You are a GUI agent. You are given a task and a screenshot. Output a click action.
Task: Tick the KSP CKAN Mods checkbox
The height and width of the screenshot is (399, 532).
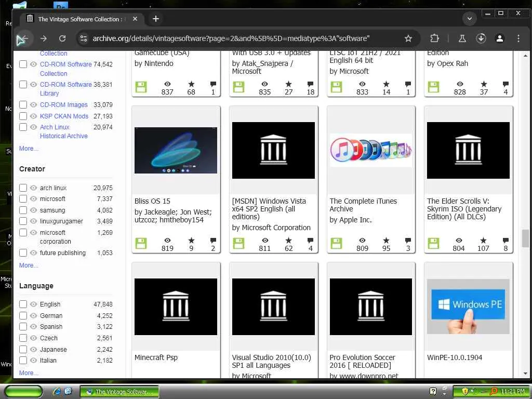(x=23, y=116)
